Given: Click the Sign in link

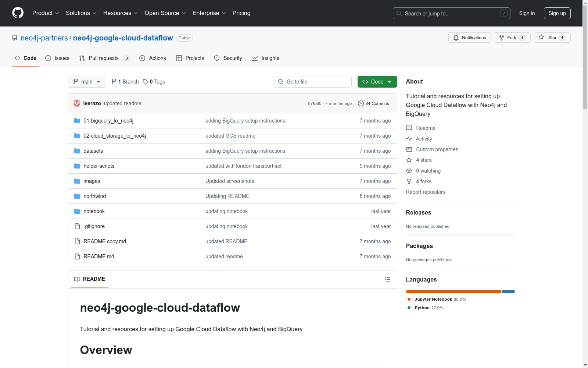Looking at the screenshot, I should (527, 13).
